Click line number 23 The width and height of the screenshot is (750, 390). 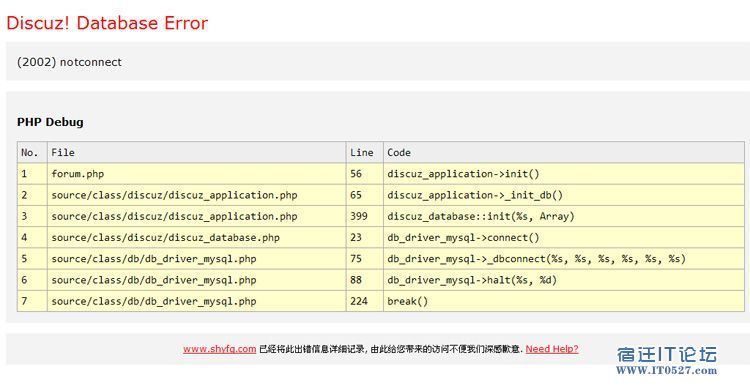click(x=364, y=237)
